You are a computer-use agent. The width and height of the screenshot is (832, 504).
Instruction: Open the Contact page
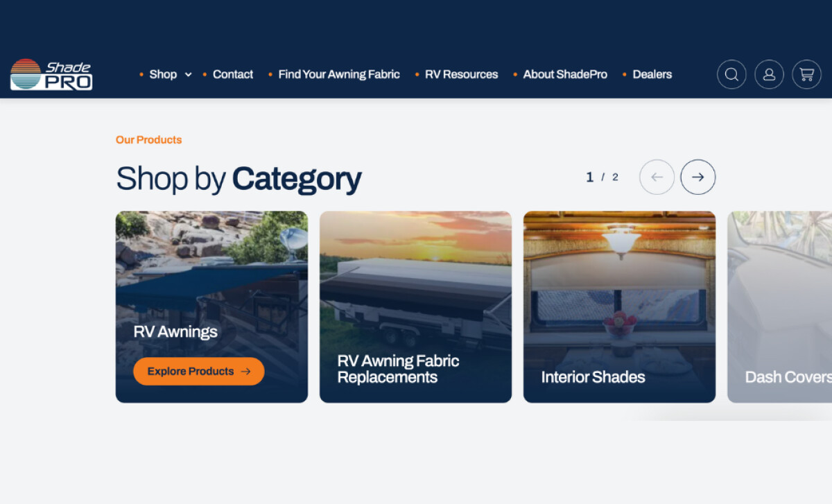[233, 74]
